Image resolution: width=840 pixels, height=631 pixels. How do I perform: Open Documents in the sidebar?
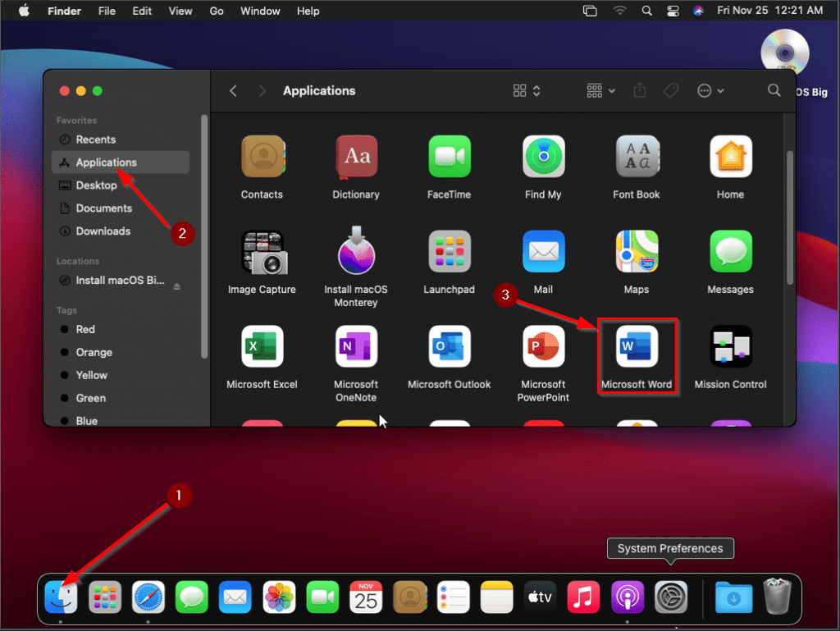point(121,208)
